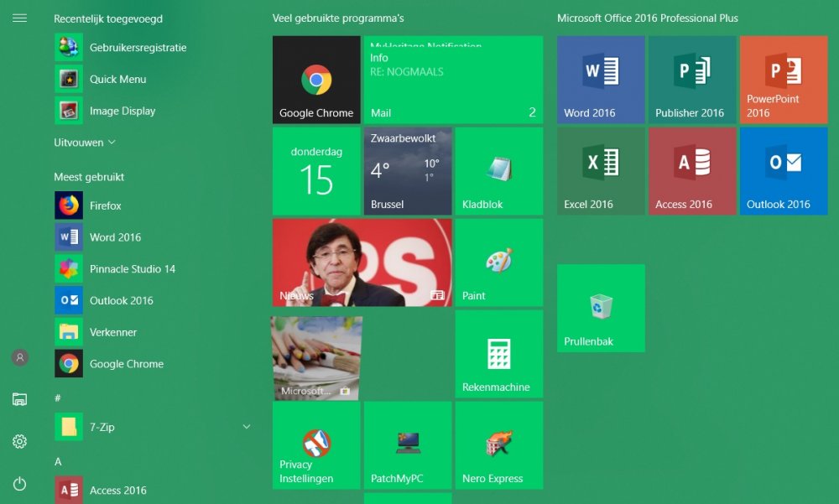The width and height of the screenshot is (839, 504).
Task: Click the hamburger menu button
Action: click(x=20, y=18)
